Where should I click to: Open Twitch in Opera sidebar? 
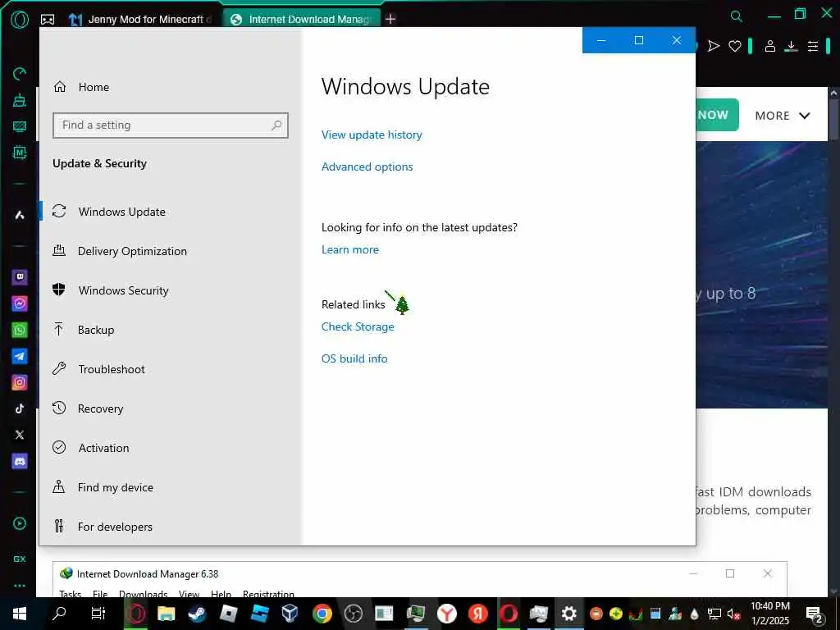[20, 277]
